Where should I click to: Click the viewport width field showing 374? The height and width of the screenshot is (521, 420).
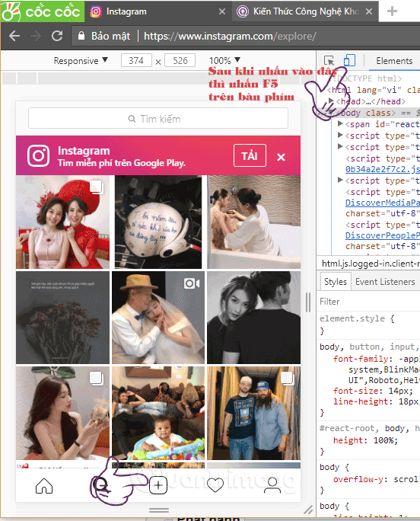136,60
